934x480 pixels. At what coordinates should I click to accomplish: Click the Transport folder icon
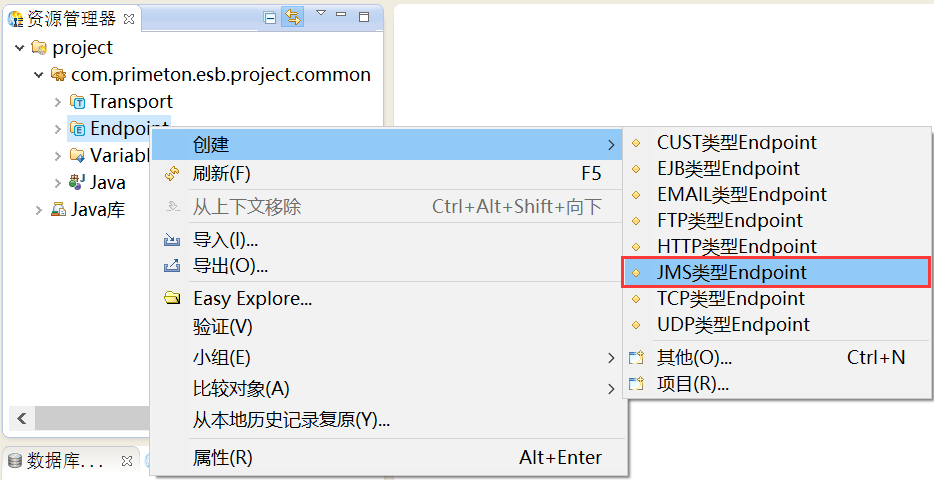pyautogui.click(x=78, y=102)
